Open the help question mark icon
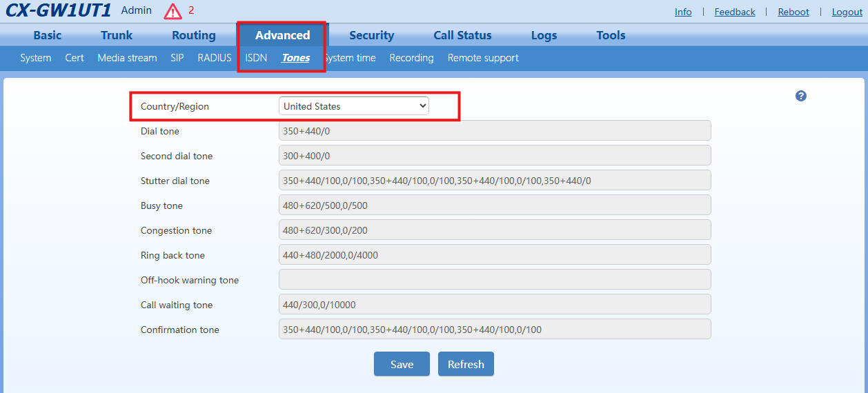Screen dimensions: 868x393 coord(801,96)
